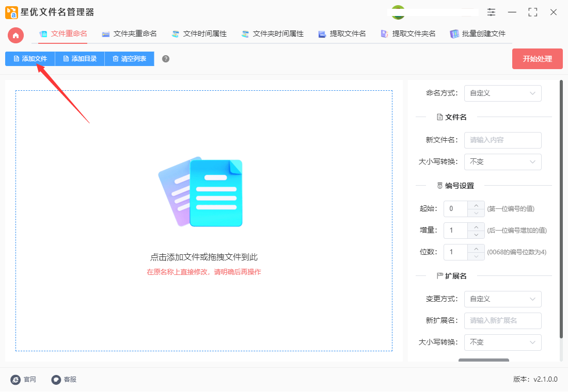This screenshot has width=568, height=392.
Task: Open 大小写转换 dropdown under 文件名
Action: (503, 162)
